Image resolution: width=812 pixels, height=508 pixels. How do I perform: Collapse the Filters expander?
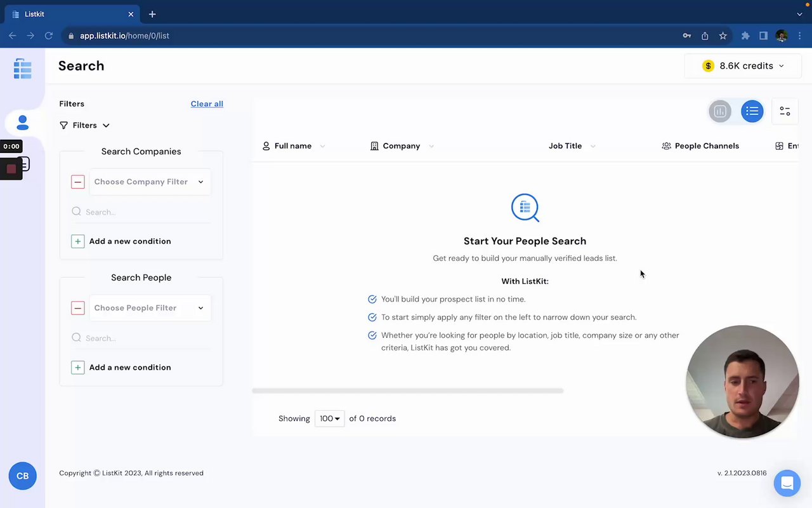84,125
